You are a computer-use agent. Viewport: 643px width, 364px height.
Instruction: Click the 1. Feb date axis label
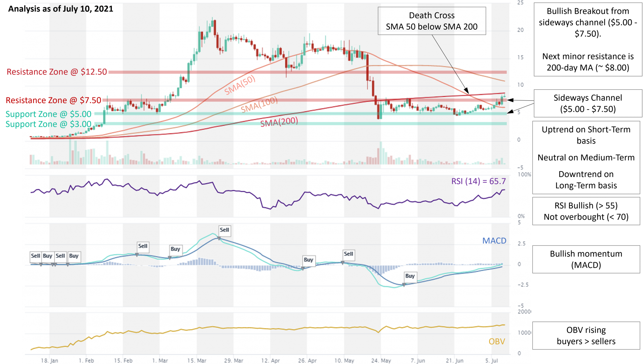(86, 361)
